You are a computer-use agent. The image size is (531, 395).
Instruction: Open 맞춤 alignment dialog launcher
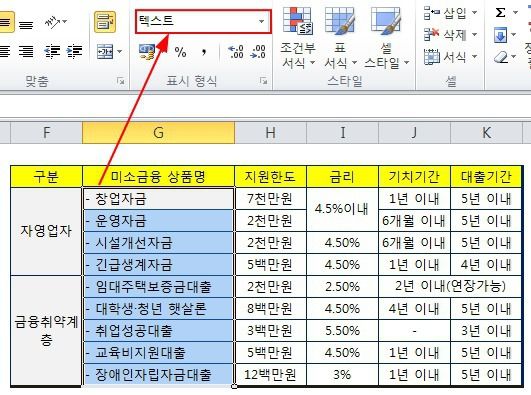point(120,81)
